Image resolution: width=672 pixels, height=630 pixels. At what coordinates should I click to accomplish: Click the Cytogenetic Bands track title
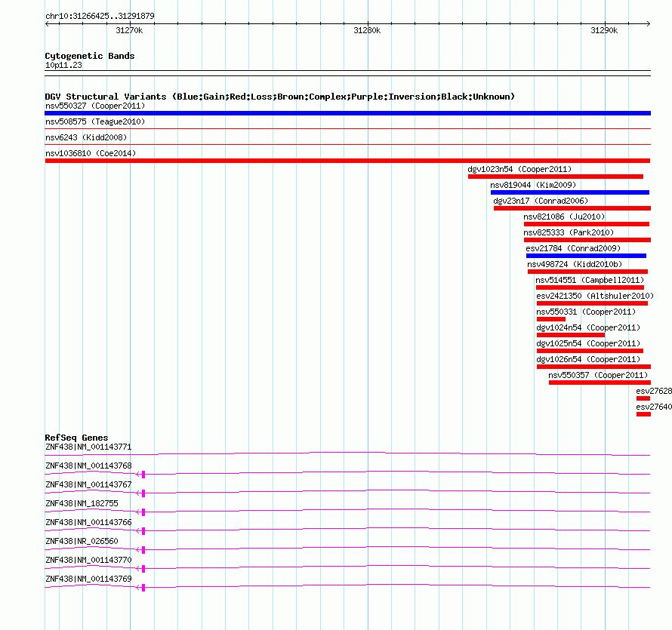point(90,56)
